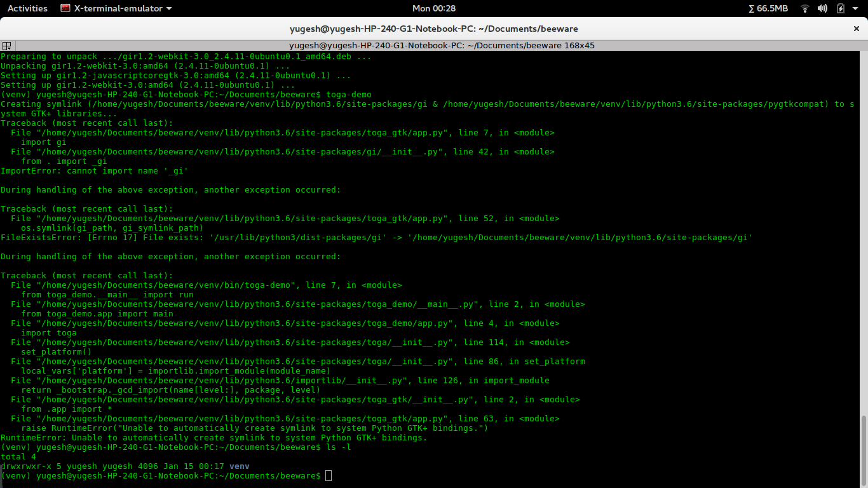Click the 'toga-demo' command on the prompt line
The image size is (868, 488).
point(348,95)
